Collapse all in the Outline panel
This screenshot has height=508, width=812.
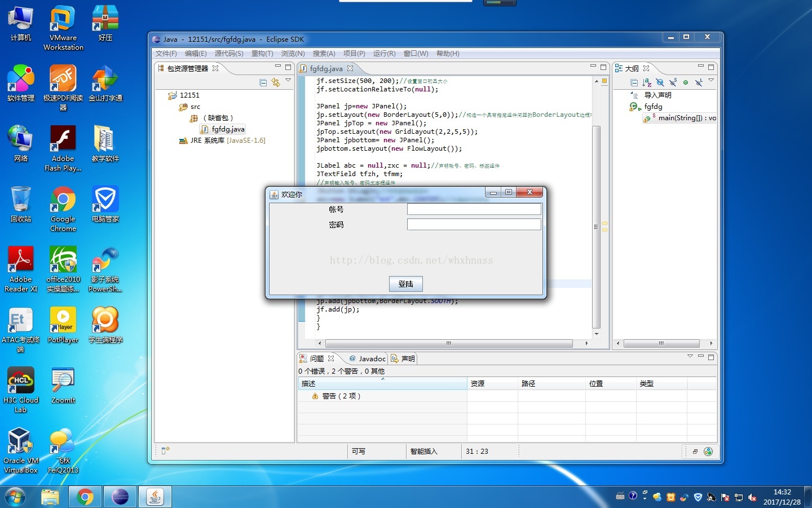[x=634, y=82]
